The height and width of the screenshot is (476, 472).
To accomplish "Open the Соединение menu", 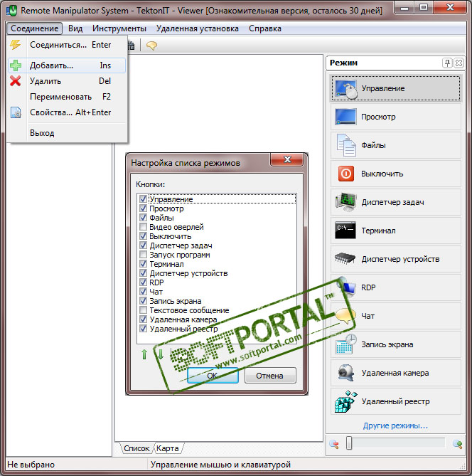I will pyautogui.click(x=35, y=28).
